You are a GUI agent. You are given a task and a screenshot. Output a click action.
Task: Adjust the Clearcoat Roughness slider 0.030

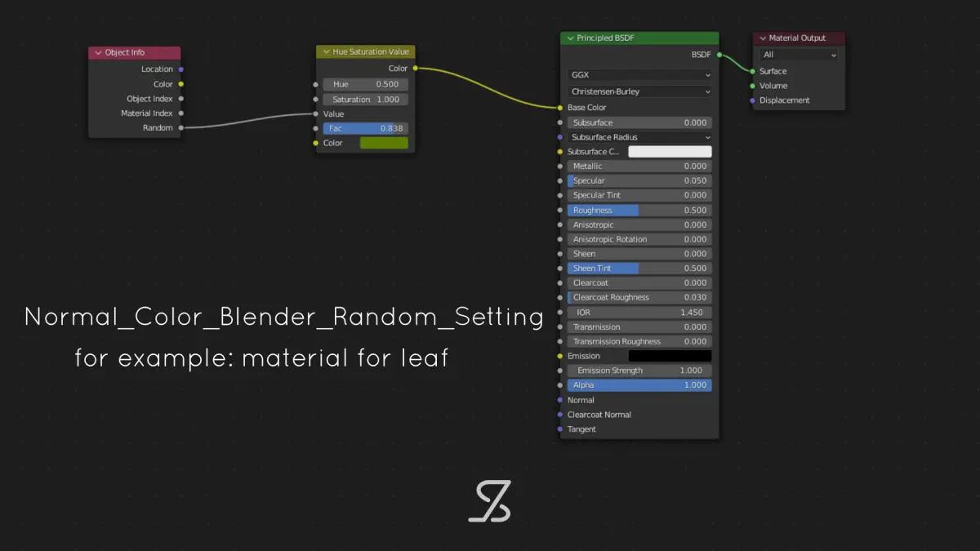click(639, 297)
